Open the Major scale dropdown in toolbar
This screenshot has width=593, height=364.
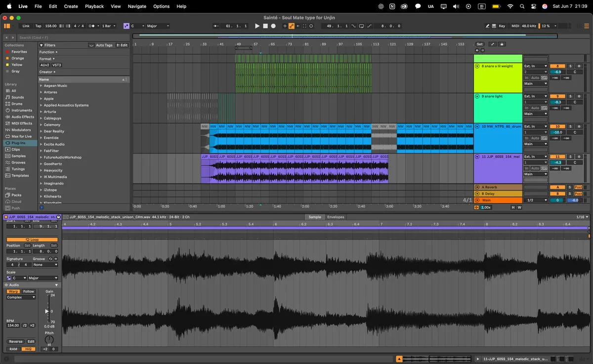click(x=158, y=26)
